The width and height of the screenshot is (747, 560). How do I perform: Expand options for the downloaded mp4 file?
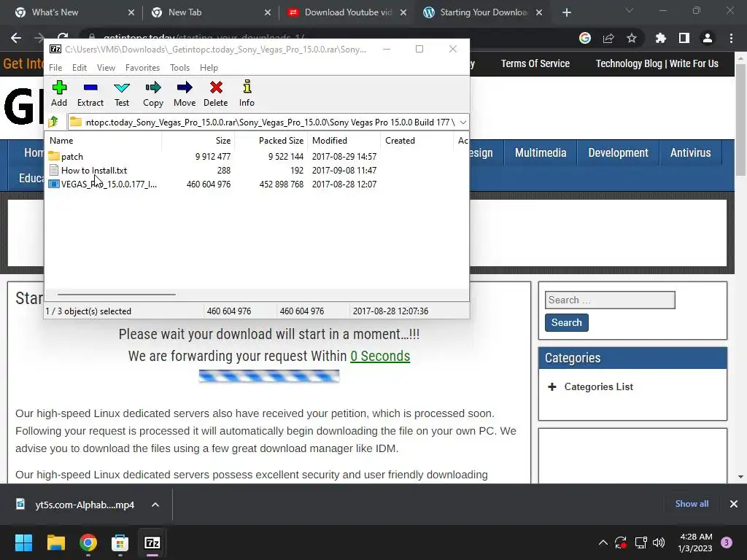[x=155, y=505]
